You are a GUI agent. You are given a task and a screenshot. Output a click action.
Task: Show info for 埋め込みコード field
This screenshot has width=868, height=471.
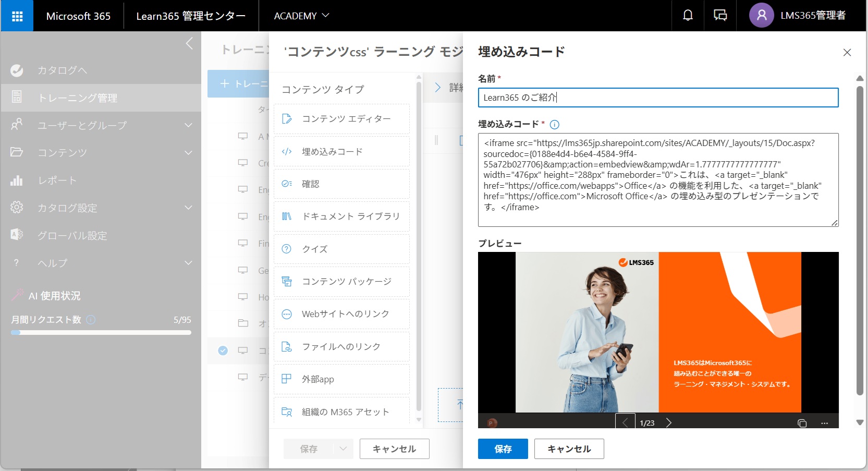[555, 125]
